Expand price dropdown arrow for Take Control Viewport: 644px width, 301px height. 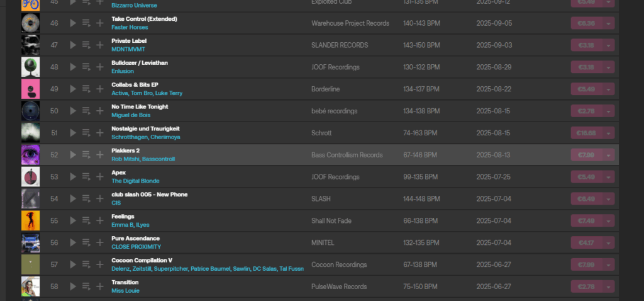pos(609,23)
